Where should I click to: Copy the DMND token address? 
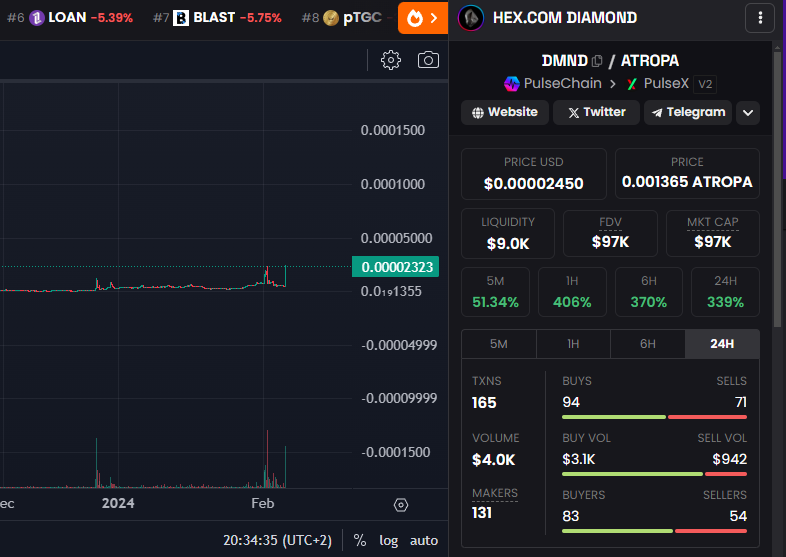597,61
